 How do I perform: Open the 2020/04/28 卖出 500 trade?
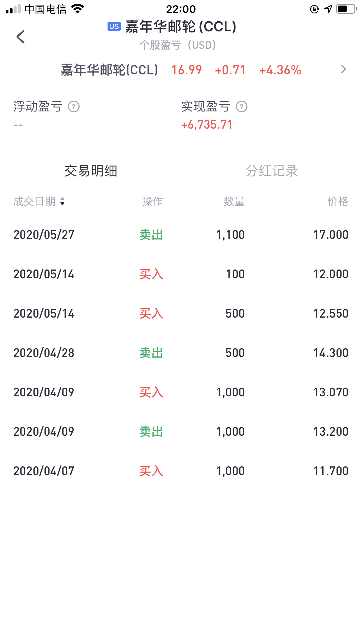coord(181,353)
